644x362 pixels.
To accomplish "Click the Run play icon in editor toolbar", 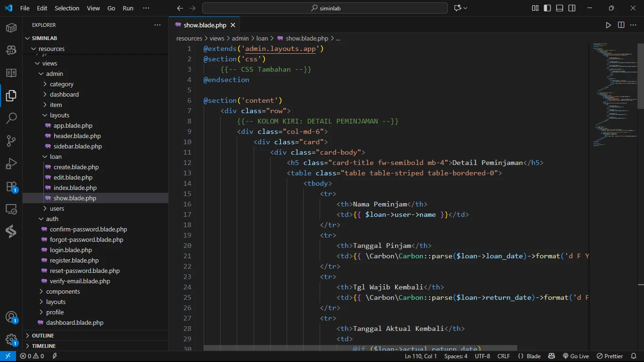I will pos(608,25).
